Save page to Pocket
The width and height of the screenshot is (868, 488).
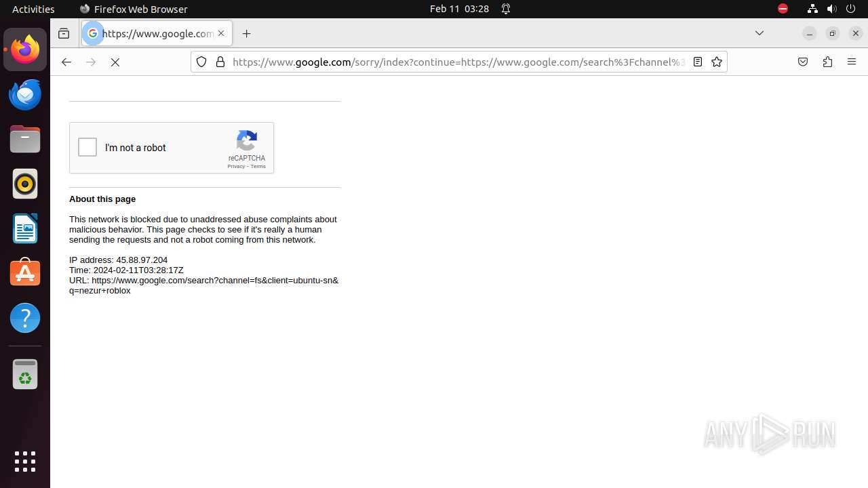803,62
